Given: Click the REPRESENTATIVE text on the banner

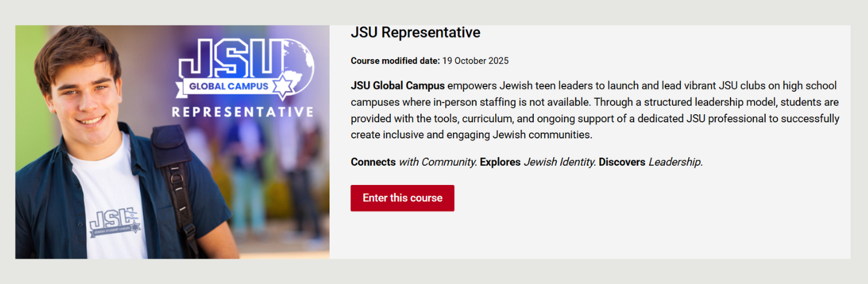Looking at the screenshot, I should click(242, 112).
